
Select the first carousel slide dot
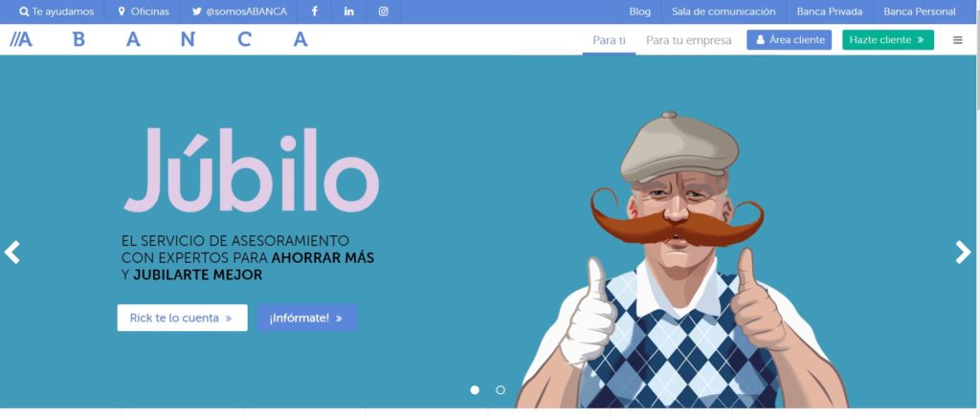click(x=475, y=389)
